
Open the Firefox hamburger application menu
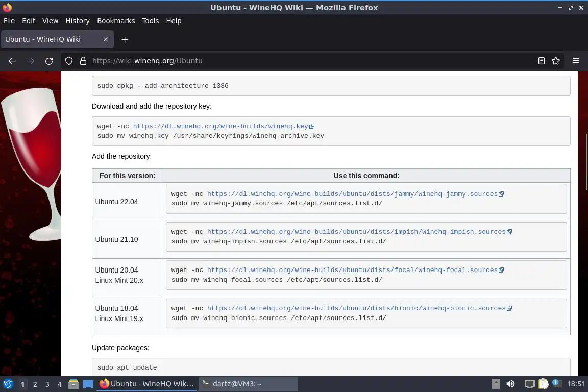click(576, 61)
